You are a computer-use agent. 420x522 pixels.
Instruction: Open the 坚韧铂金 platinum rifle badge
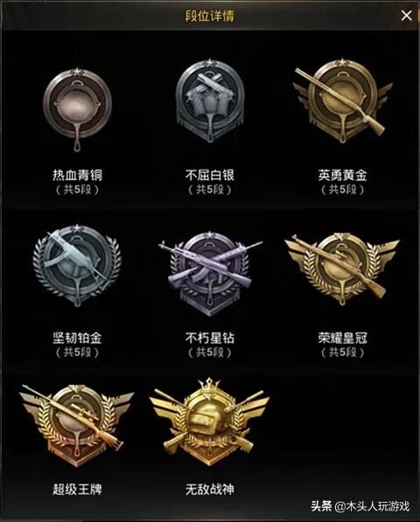77,265
